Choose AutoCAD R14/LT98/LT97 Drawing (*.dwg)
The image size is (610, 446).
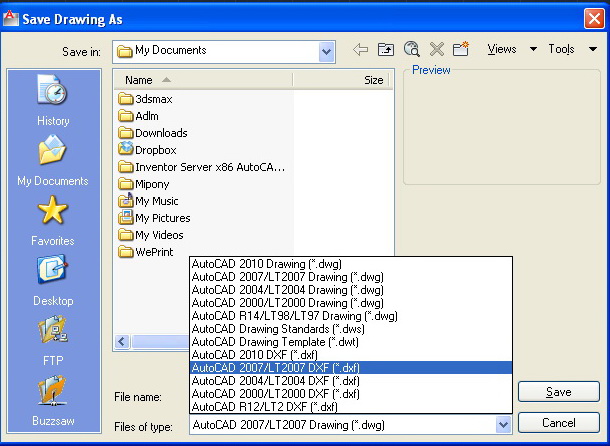click(x=351, y=316)
